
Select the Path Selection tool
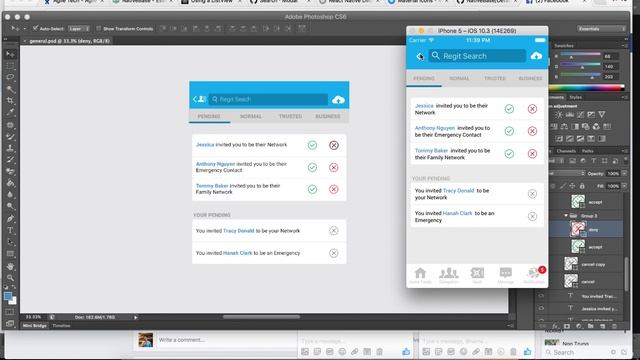coord(10,242)
